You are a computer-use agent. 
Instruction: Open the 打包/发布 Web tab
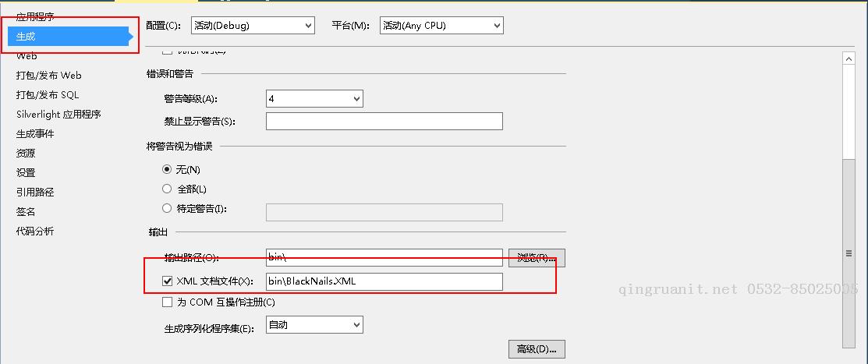48,76
